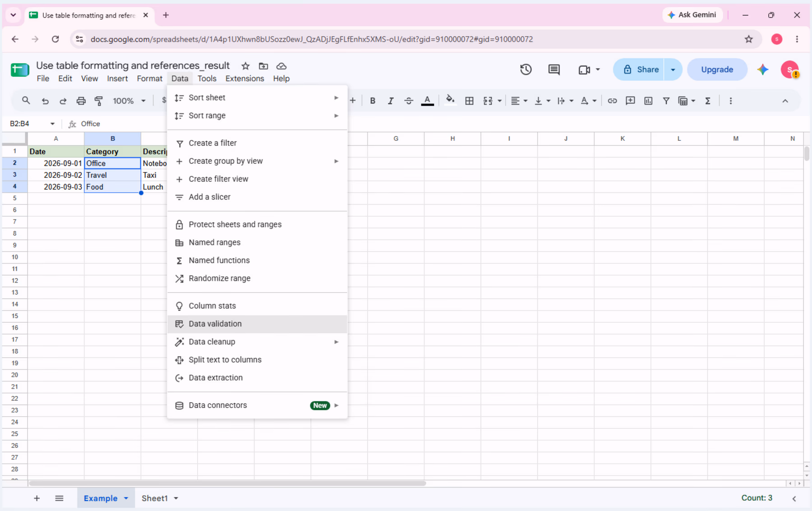The image size is (812, 511).
Task: Choose Create a filter
Action: (257, 143)
